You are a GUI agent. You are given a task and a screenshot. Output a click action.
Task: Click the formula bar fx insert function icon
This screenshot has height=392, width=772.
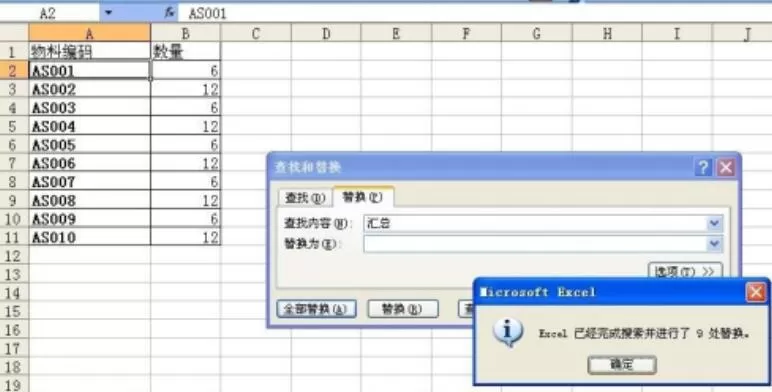pos(170,13)
